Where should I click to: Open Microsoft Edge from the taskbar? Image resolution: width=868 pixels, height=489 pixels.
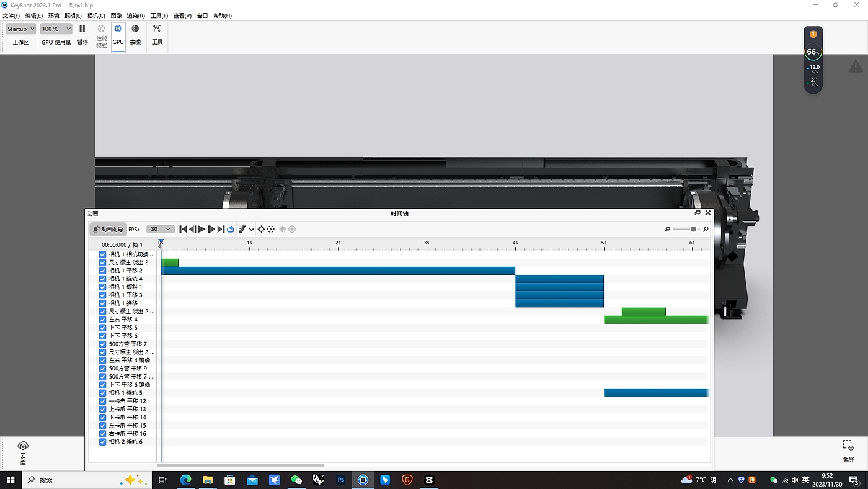point(185,480)
